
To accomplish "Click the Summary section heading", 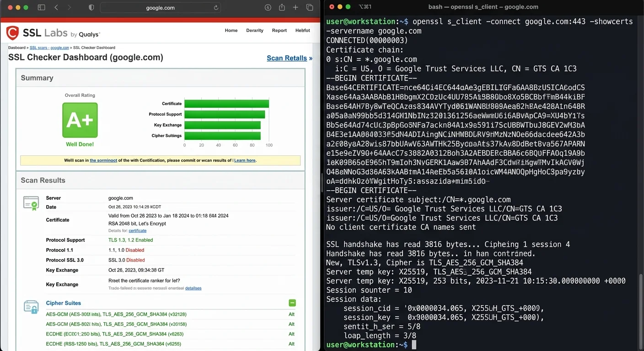I will 37,78.
